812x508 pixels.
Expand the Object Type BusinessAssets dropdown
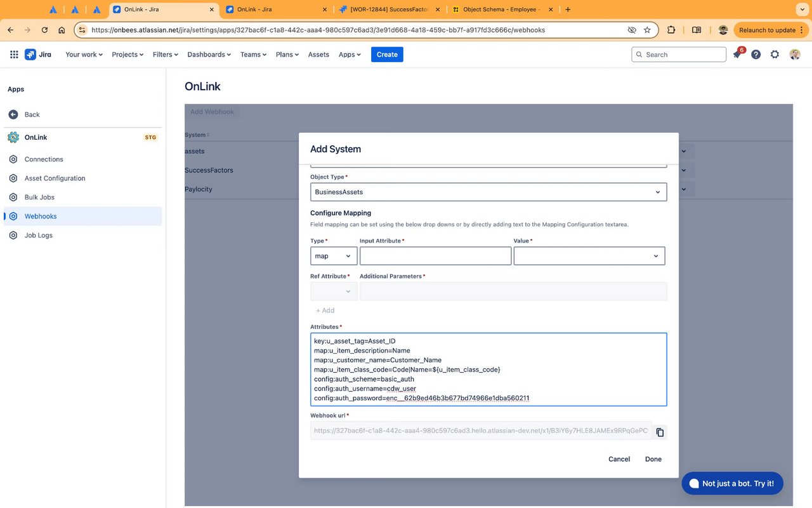pos(488,192)
